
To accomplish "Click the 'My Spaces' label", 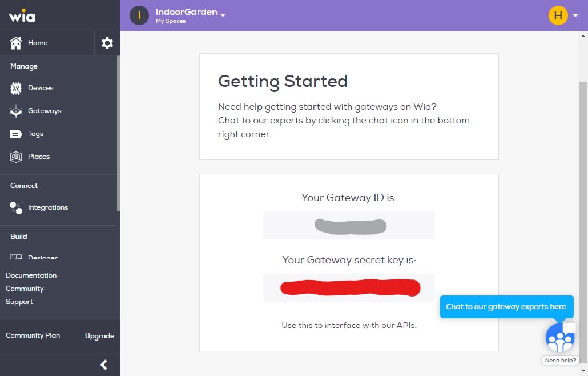I will 171,21.
